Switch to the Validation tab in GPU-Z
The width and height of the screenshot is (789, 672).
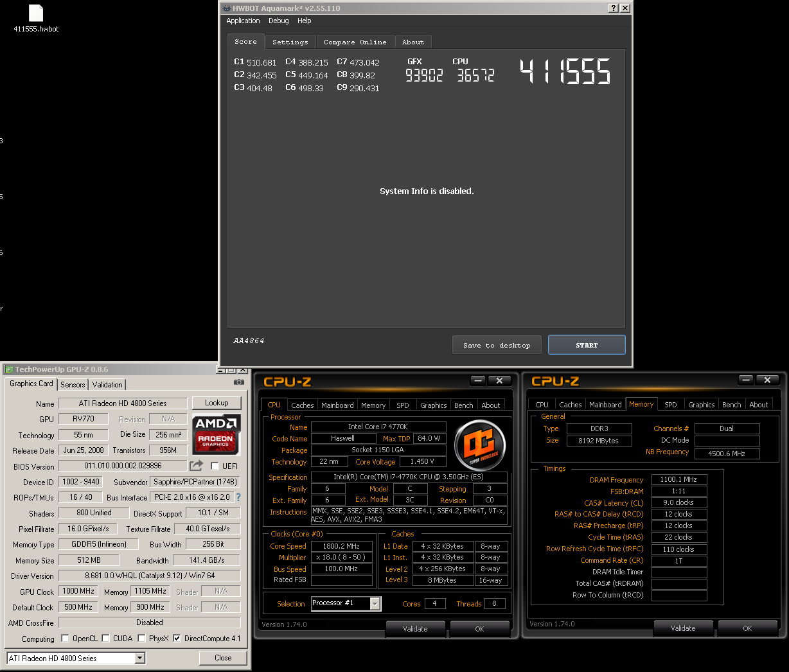[107, 384]
